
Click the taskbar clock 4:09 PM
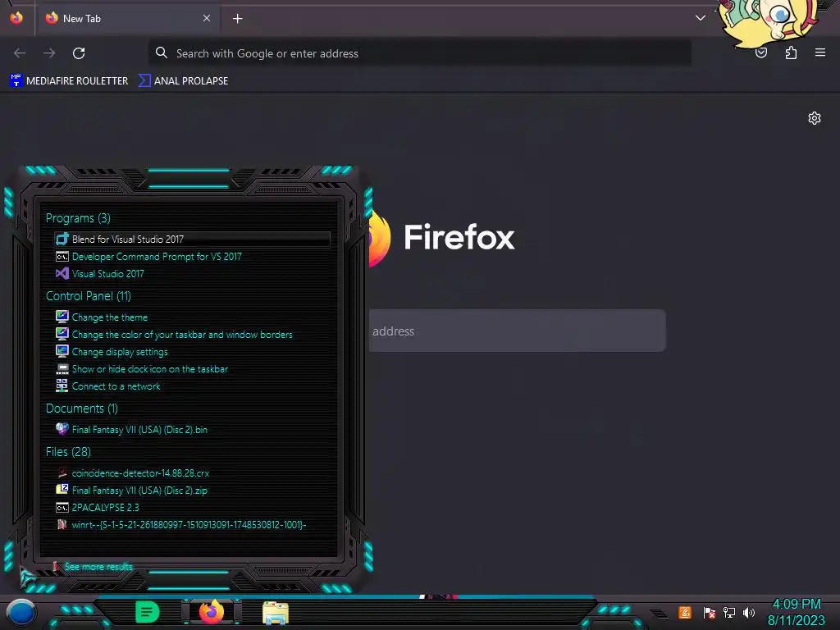click(796, 605)
